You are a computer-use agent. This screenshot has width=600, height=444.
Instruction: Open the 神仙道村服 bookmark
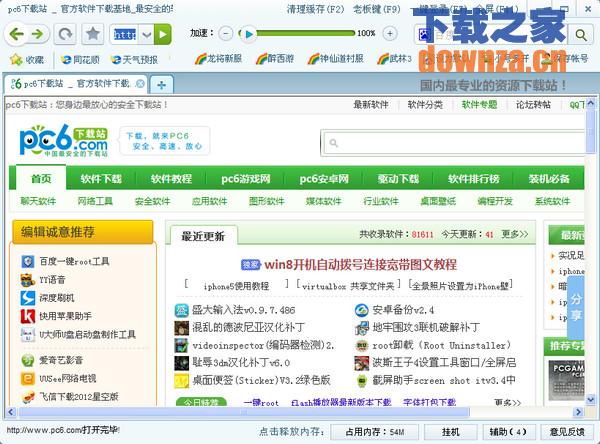coord(336,59)
